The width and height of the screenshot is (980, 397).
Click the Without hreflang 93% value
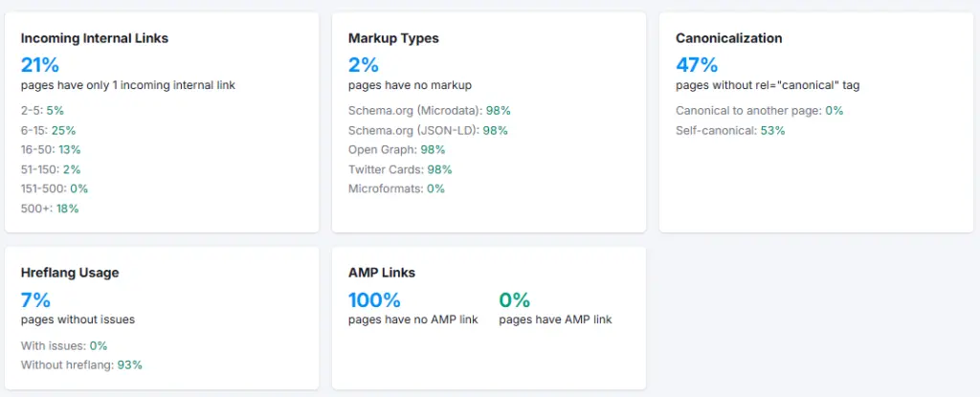(x=130, y=364)
